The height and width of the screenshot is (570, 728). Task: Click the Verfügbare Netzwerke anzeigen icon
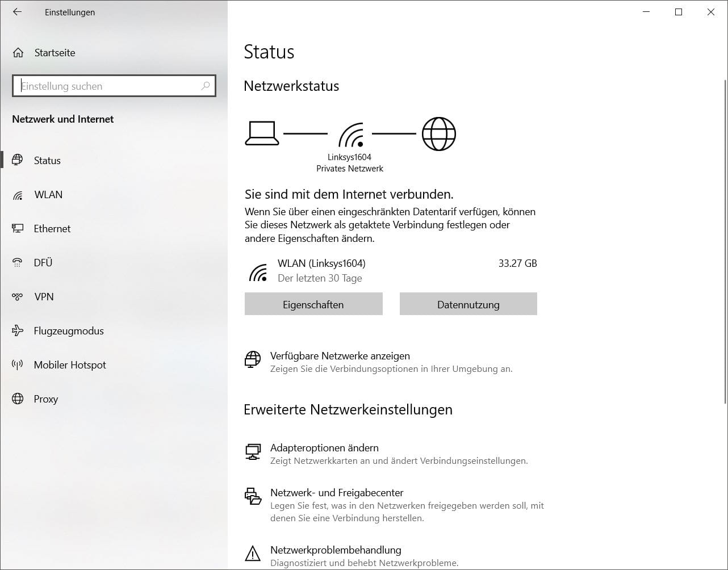(253, 359)
